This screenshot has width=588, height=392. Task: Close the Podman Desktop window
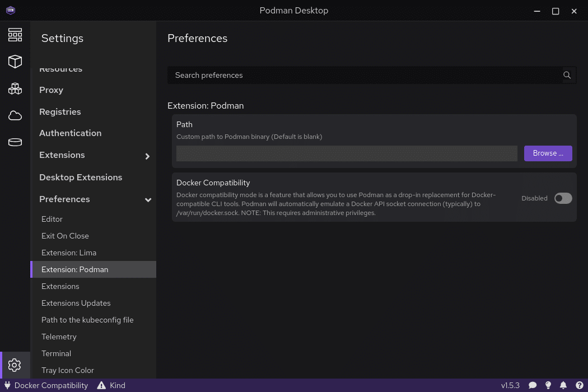pyautogui.click(x=574, y=11)
